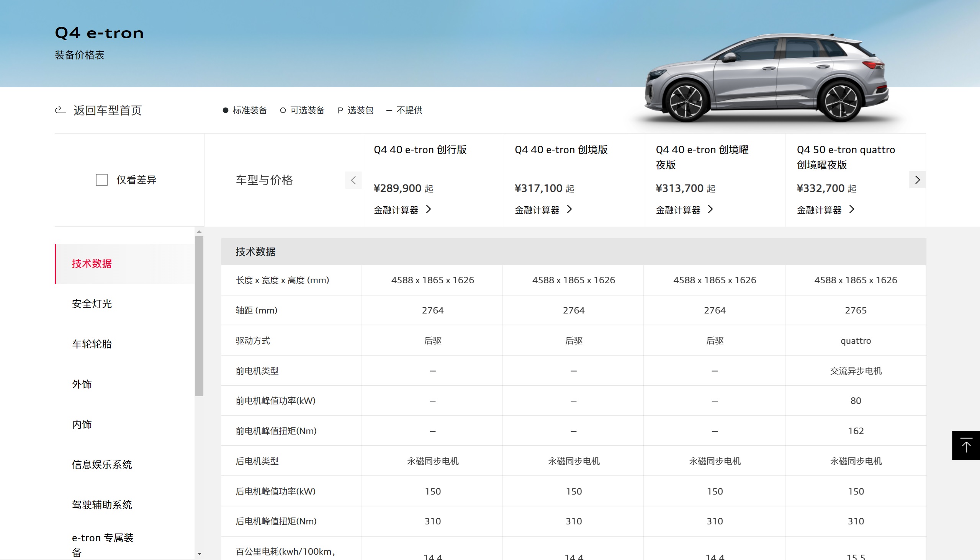The width and height of the screenshot is (980, 560).
Task: Open 驾驶辅助系统 section
Action: coord(102,504)
